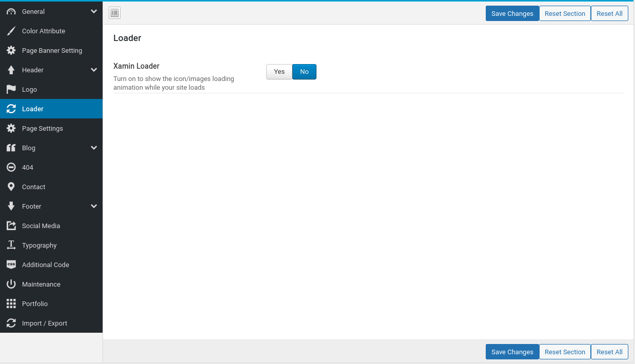Viewport: 635px width, 364px height.
Task: Click the Blog quote icon
Action: coord(11,148)
